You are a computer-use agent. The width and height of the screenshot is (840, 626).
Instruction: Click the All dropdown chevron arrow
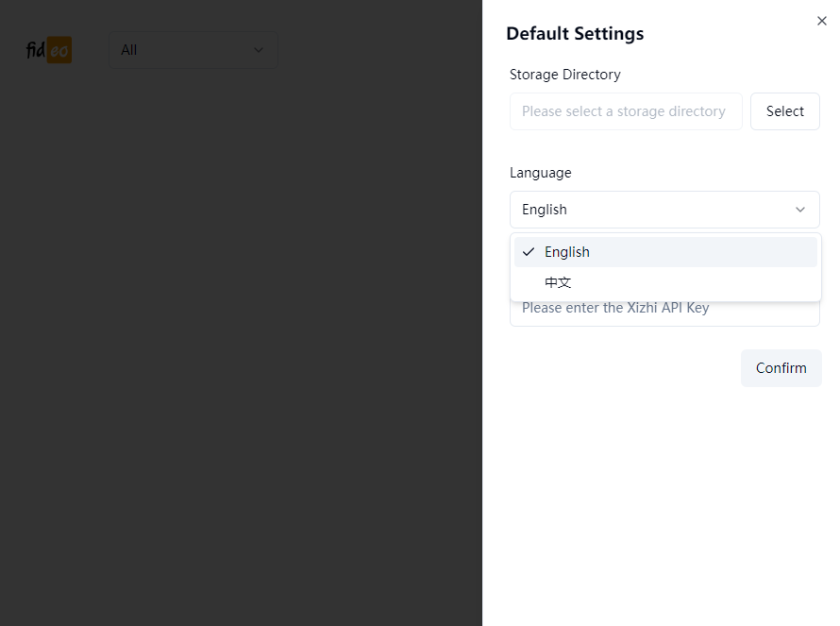[259, 50]
